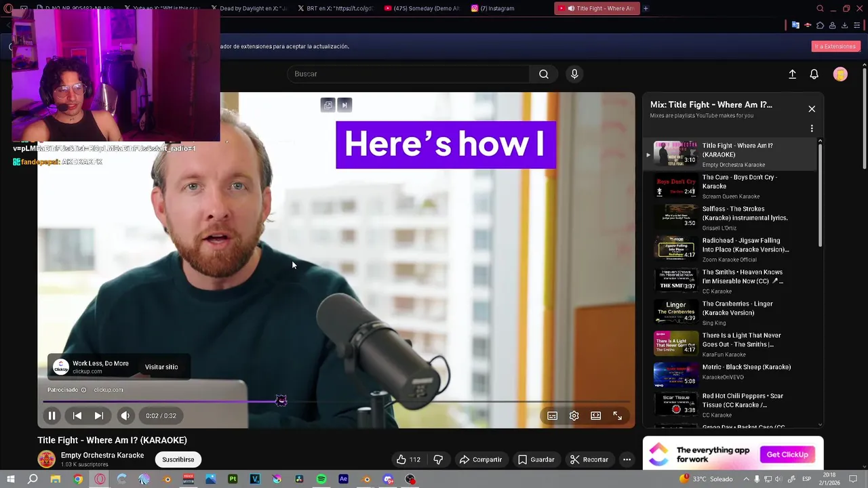Open browser profile icon in toolbar
Image resolution: width=868 pixels, height=488 pixels.
pyautogui.click(x=832, y=25)
